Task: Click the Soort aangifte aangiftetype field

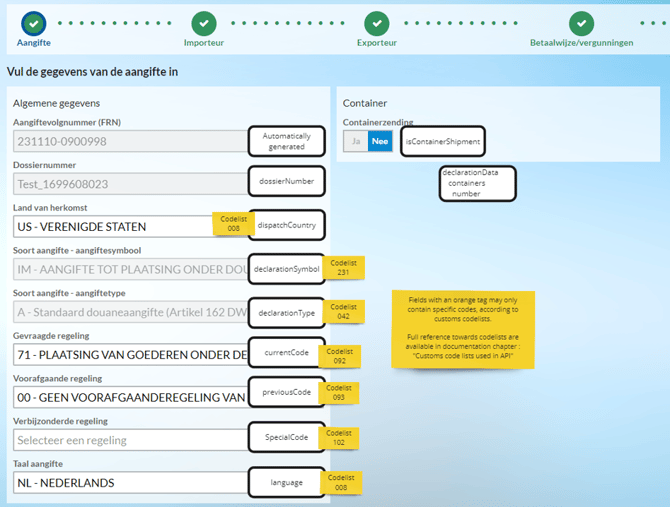Action: (131, 312)
